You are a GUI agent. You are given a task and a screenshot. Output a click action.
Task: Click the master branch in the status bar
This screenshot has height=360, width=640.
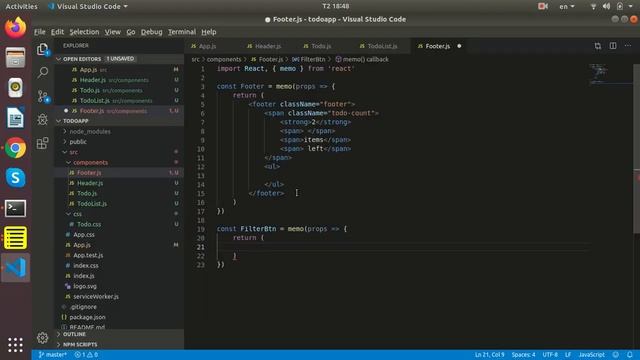(x=52, y=355)
